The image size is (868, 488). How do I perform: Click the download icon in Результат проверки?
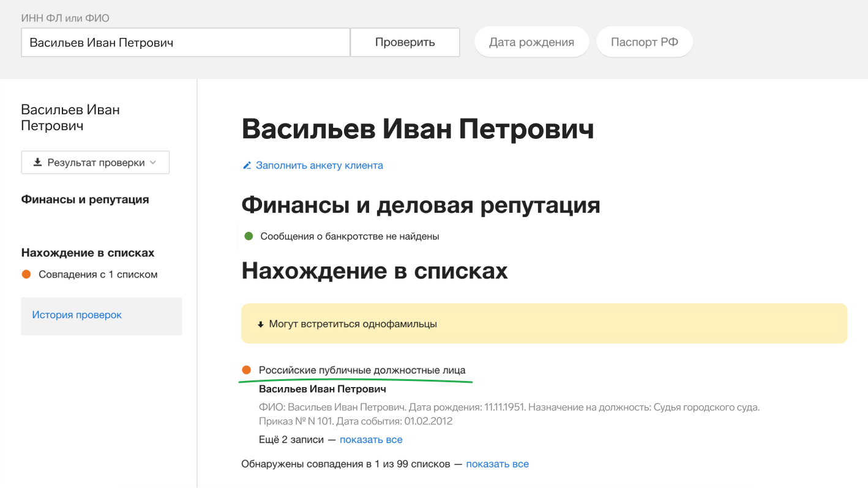pos(37,163)
